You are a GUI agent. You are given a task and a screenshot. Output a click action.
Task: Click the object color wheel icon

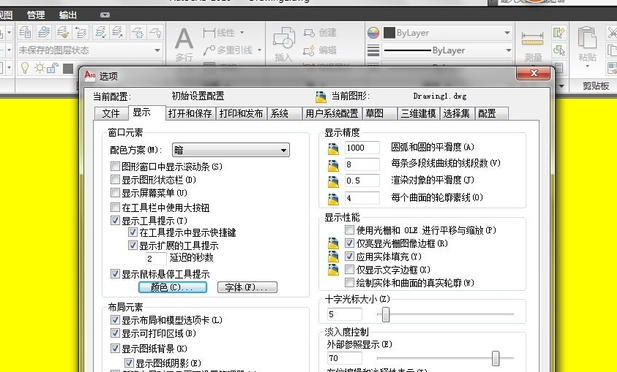pos(373,33)
